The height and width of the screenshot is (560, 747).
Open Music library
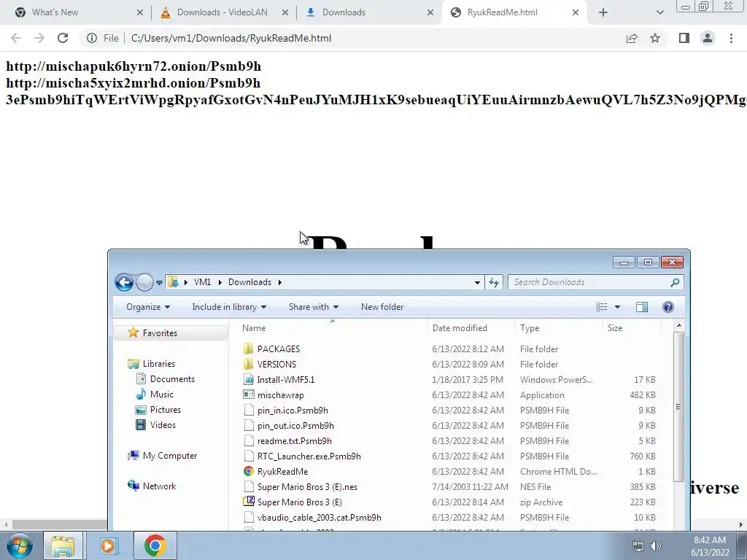tap(161, 394)
